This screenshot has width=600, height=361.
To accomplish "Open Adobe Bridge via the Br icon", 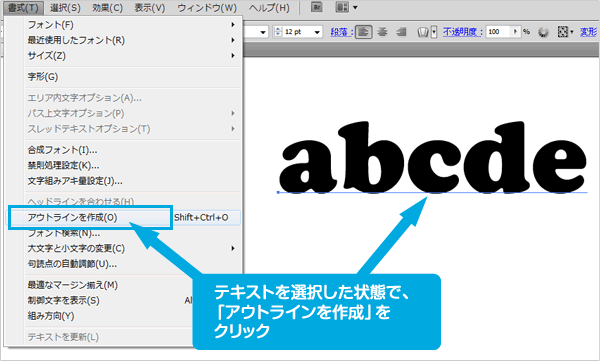I will 316,7.
